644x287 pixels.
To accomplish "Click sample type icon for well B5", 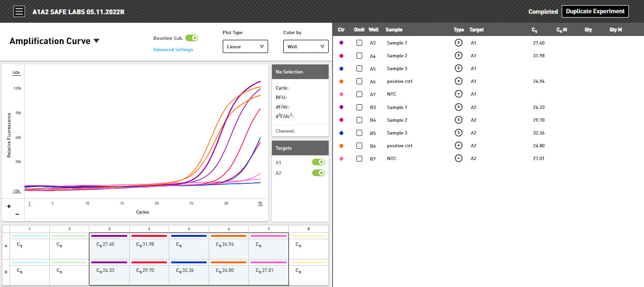I will (458, 133).
